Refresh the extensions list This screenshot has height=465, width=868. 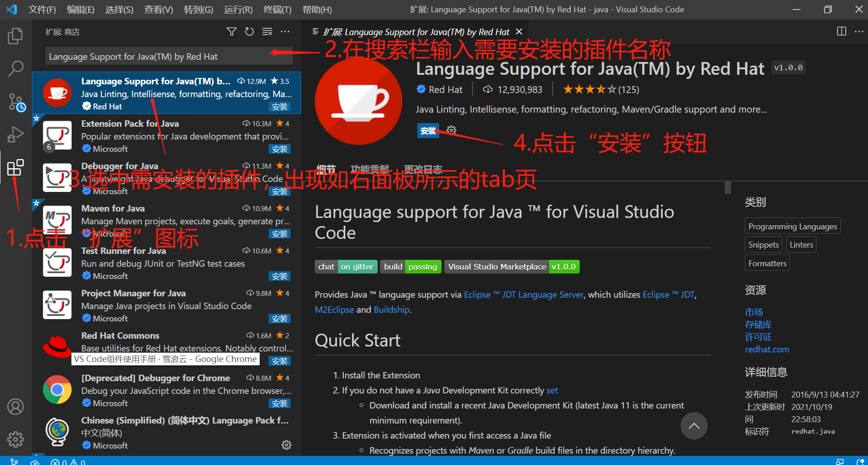coord(249,31)
